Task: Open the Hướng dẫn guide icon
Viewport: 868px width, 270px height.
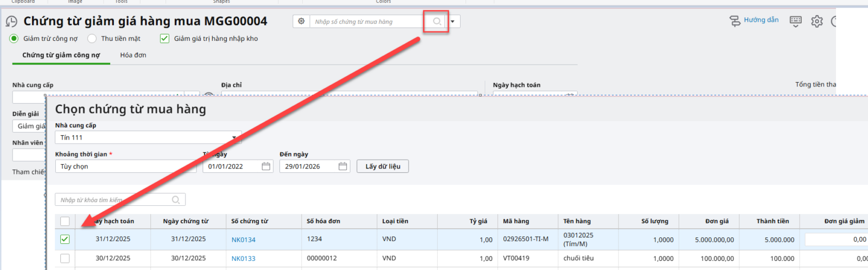Action: [735, 21]
